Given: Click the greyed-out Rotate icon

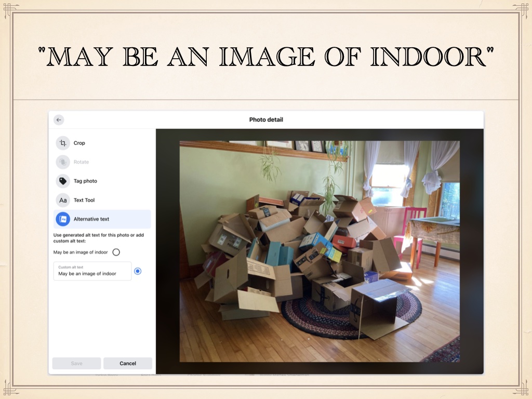Looking at the screenshot, I should tap(63, 162).
